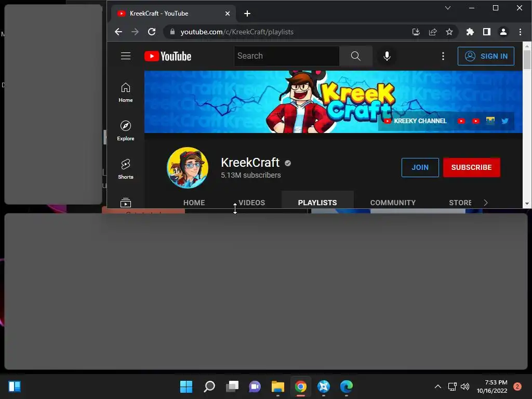
Task: Open the yellow-blue icon banner link
Action: 490,121
